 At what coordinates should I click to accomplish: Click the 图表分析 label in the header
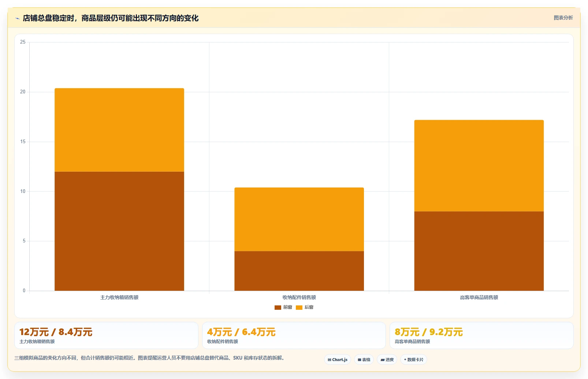563,18
